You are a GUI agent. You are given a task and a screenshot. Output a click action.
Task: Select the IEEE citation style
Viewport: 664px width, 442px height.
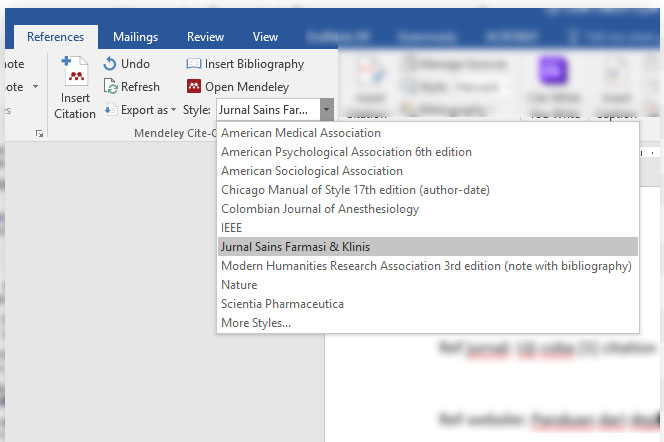pyautogui.click(x=231, y=228)
